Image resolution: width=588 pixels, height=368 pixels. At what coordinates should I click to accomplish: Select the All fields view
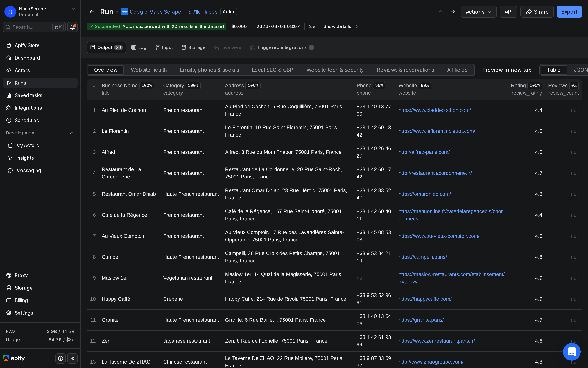457,70
